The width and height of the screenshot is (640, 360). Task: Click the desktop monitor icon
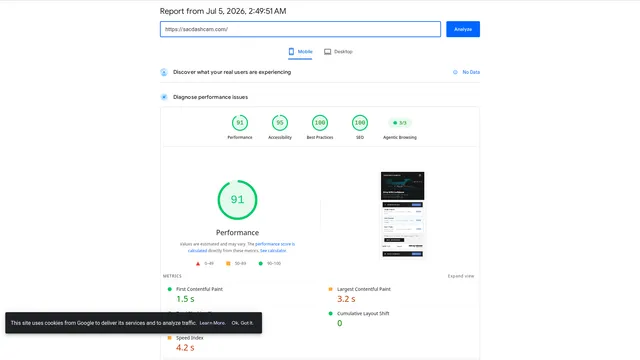[327, 52]
